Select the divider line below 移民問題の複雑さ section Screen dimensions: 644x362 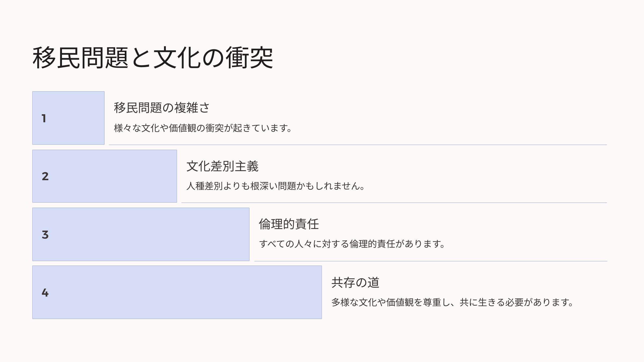coord(358,145)
